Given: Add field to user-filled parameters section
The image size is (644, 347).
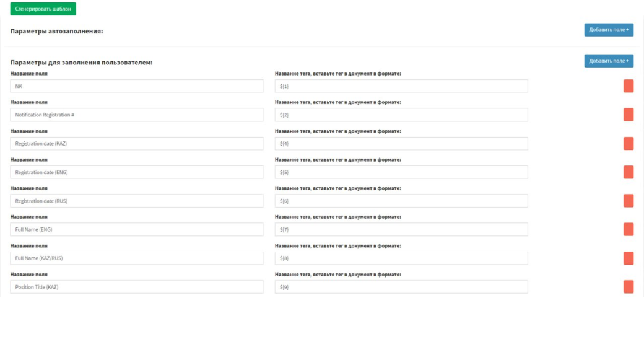Looking at the screenshot, I should click(x=609, y=61).
